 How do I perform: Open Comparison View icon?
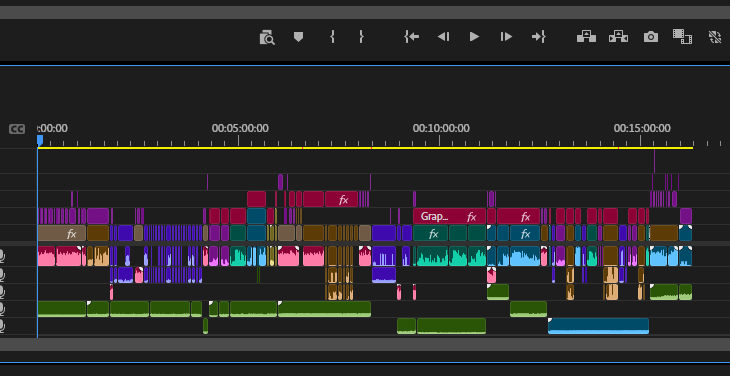682,36
